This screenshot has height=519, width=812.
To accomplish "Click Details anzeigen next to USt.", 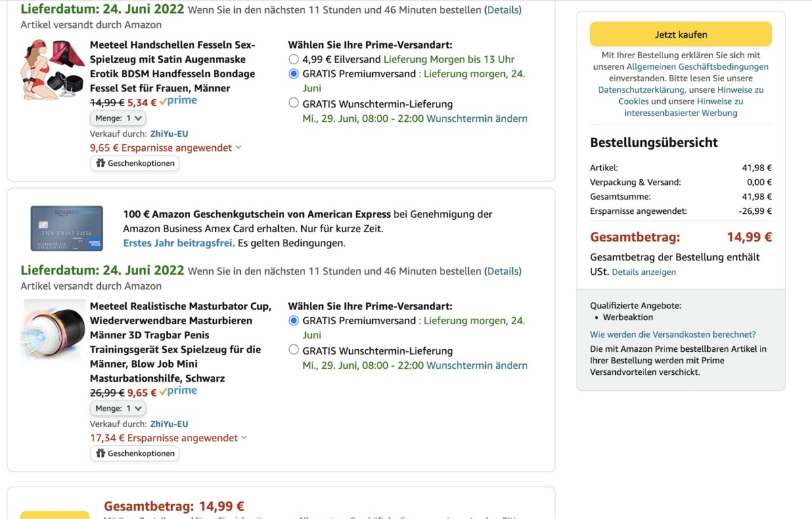I will 644,272.
